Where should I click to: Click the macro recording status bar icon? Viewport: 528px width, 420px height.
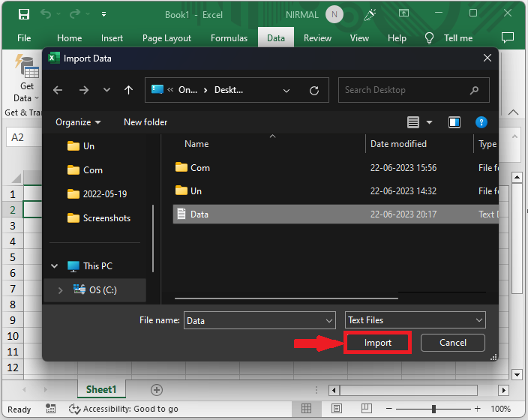[x=50, y=409]
